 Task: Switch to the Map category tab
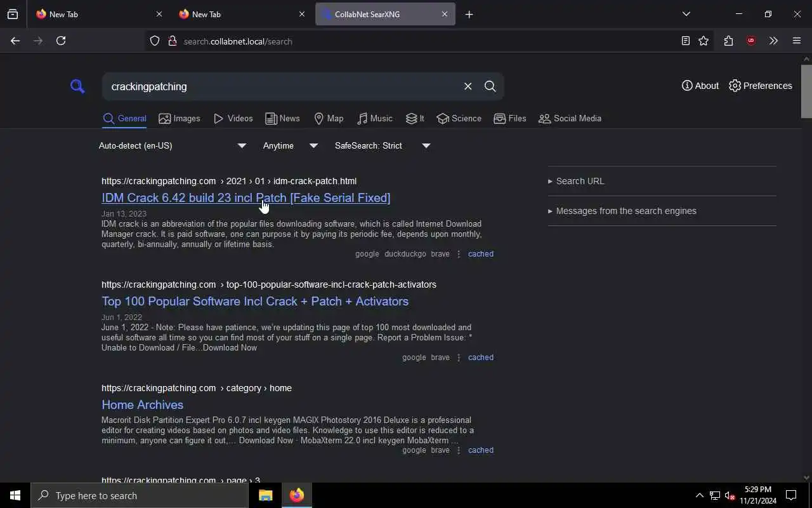329,119
